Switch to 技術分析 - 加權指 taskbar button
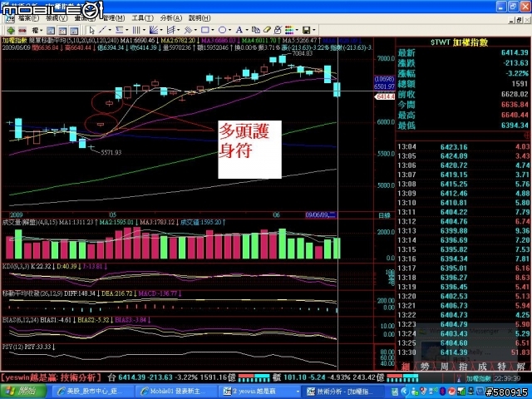Viewport: 532px width, 399px height. click(344, 392)
